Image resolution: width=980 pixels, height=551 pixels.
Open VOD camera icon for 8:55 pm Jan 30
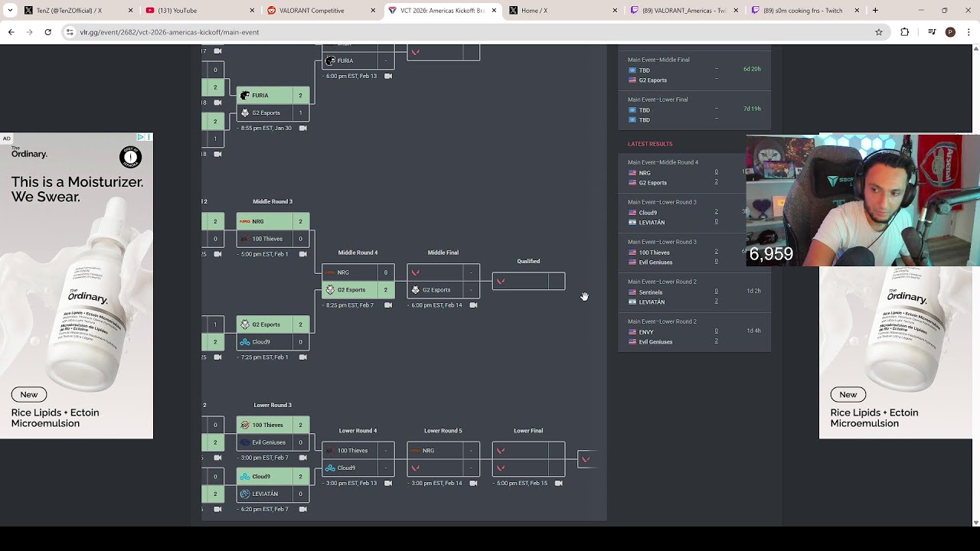303,128
